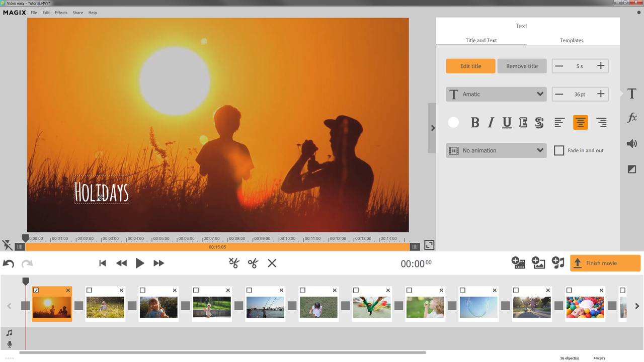The height and width of the screenshot is (362, 644).
Task: Toggle center text alignment
Action: click(x=580, y=122)
